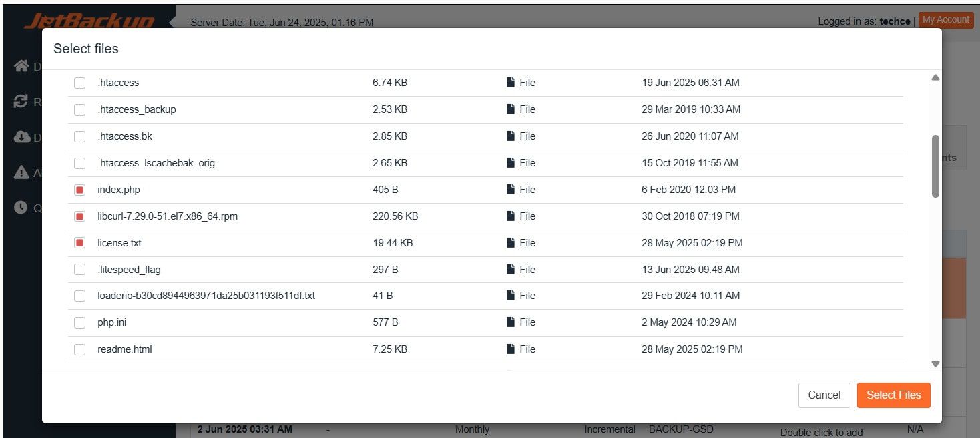Click the home icon in the sidebar

click(x=21, y=65)
